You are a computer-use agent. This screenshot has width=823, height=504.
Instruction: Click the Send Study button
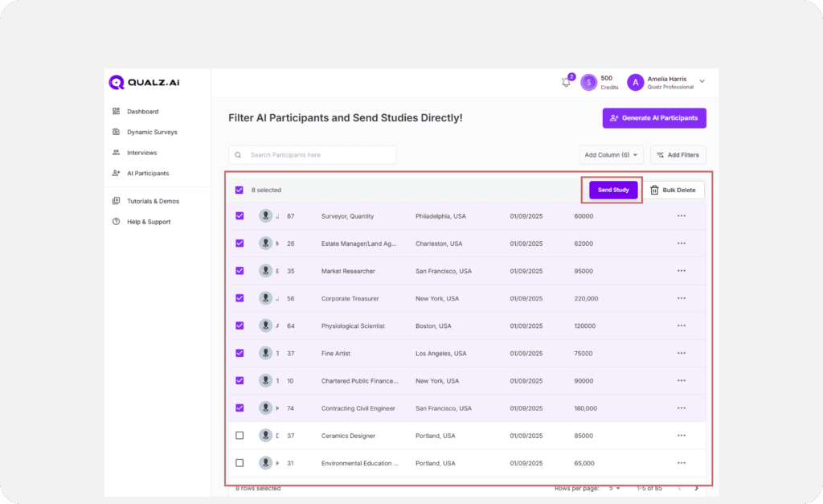[613, 190]
